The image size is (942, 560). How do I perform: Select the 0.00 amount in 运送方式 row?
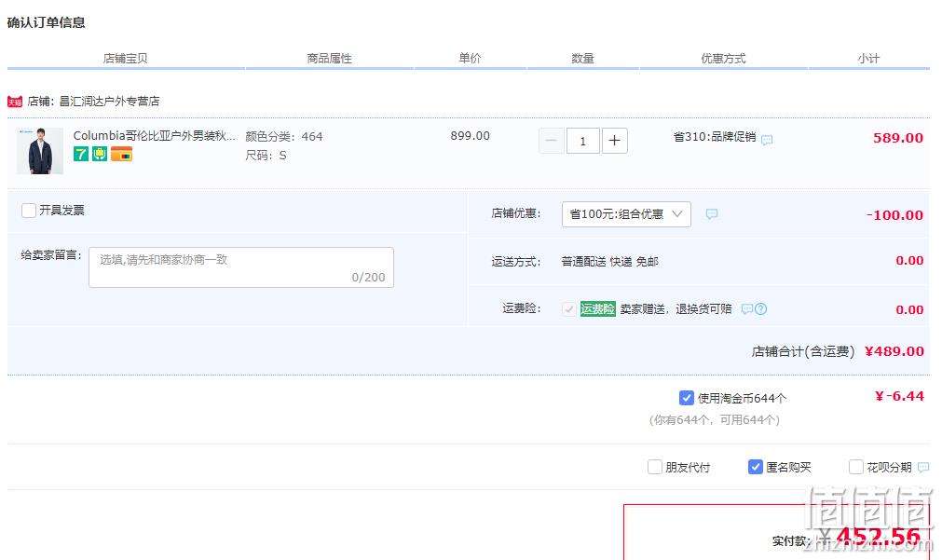pyautogui.click(x=909, y=260)
